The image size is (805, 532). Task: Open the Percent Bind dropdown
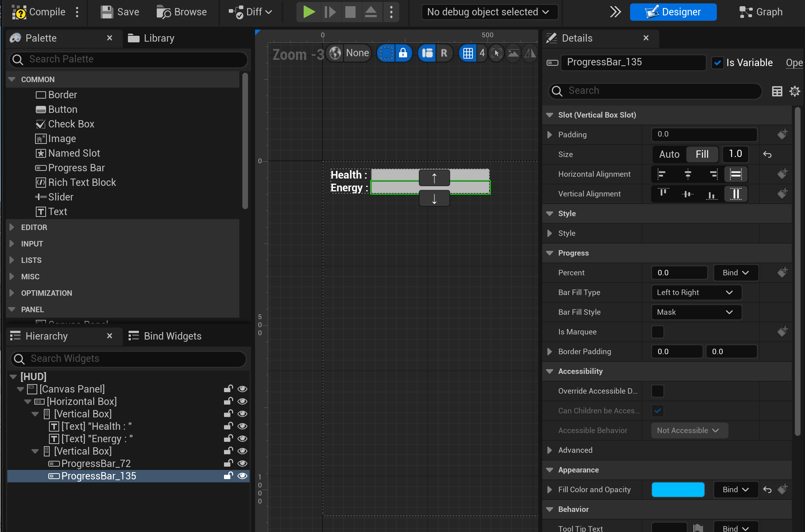[736, 273]
